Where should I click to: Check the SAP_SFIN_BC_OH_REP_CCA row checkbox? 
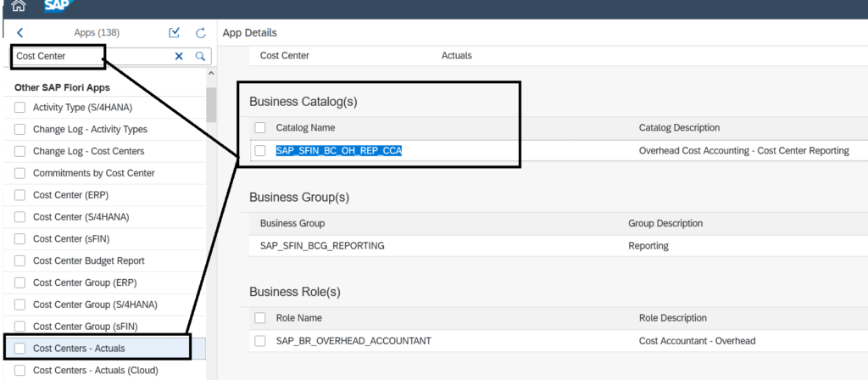[260, 151]
